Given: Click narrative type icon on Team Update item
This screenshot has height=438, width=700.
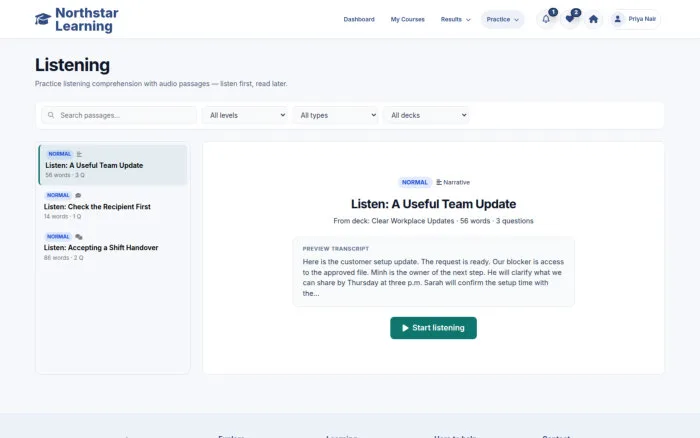Looking at the screenshot, I should (79, 154).
